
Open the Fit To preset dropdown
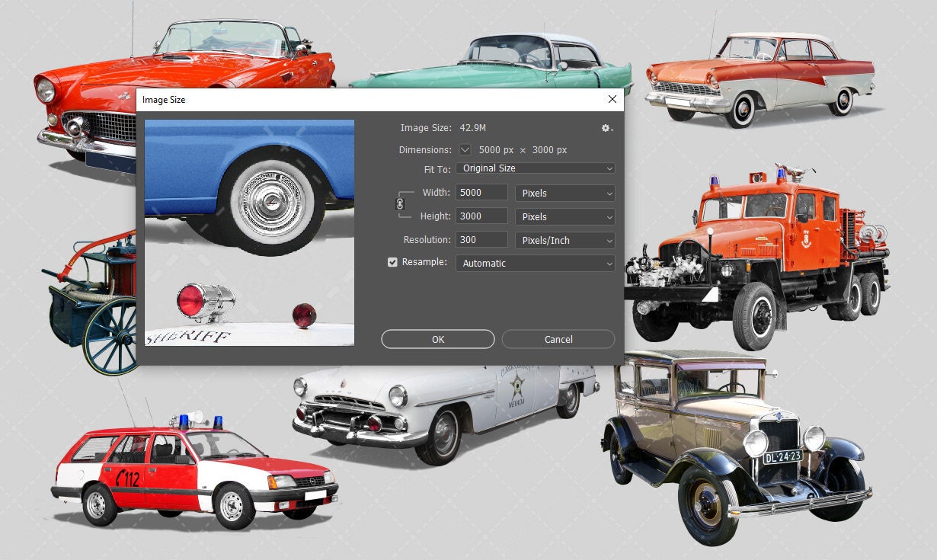[x=535, y=168]
